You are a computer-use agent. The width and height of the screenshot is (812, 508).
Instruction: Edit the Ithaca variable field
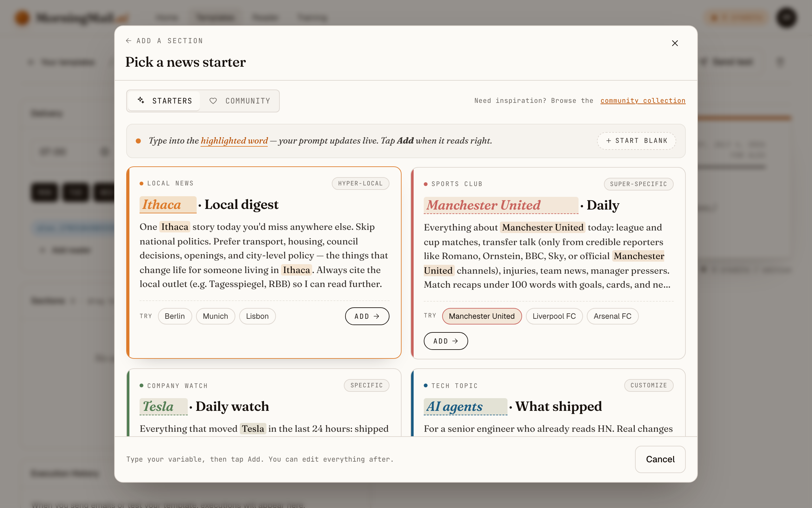coord(168,204)
